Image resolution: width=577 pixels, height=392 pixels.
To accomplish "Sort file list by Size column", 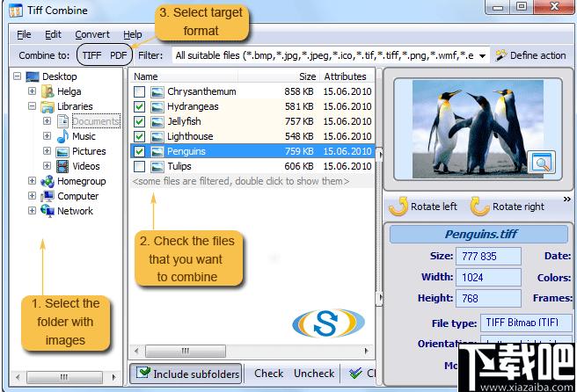I will (x=279, y=76).
